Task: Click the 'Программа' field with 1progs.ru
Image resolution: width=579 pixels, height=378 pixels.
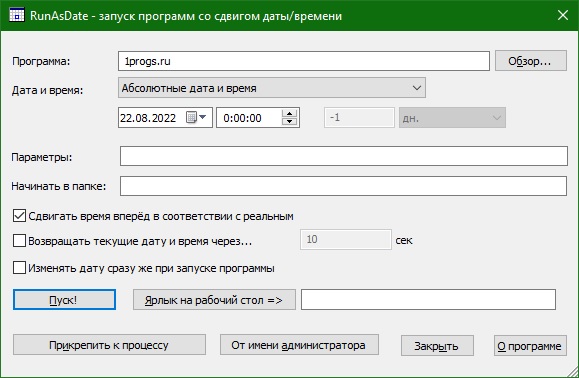Action: pos(304,61)
